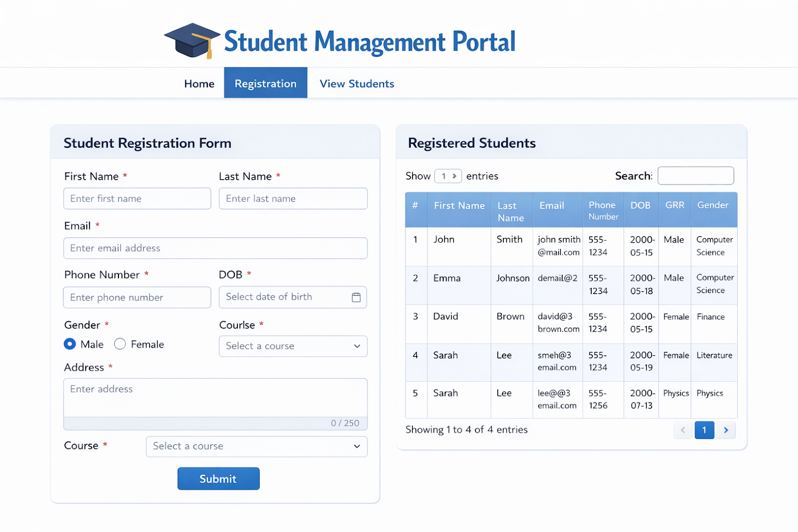Click the date '2000-07-13' cell
The width and height of the screenshot is (798, 532).
click(x=642, y=399)
